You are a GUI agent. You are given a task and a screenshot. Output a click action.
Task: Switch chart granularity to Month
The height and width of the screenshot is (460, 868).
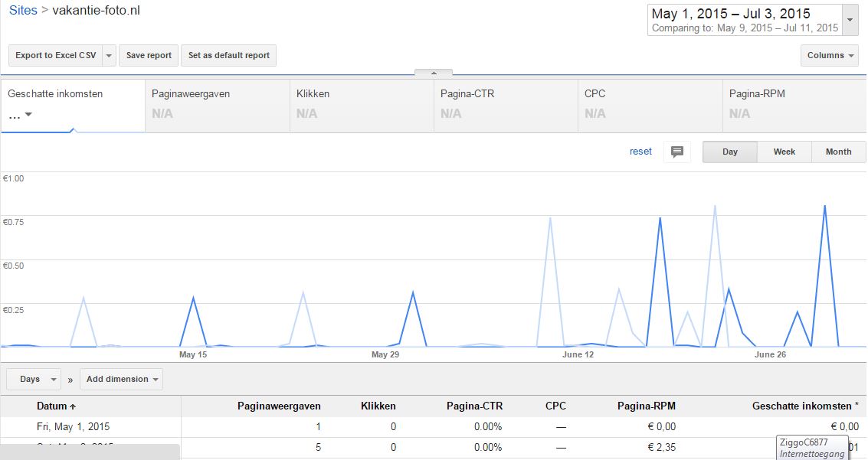pos(838,152)
